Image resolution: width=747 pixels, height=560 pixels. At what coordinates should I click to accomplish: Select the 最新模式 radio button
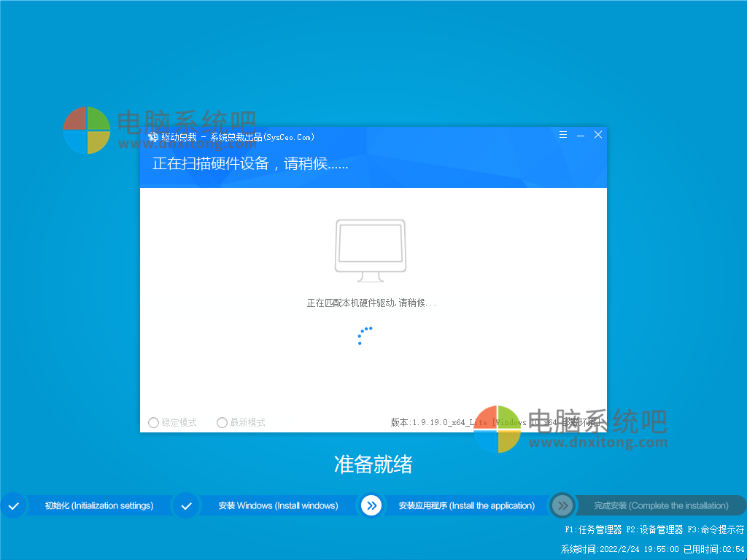tap(222, 422)
